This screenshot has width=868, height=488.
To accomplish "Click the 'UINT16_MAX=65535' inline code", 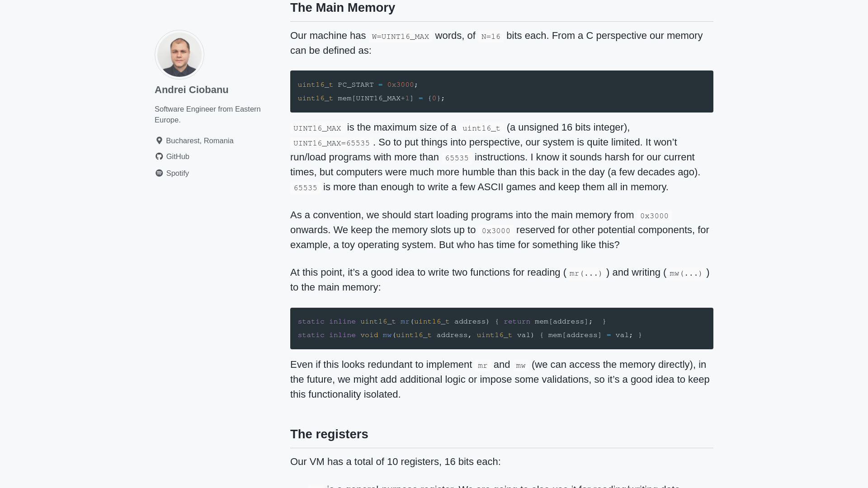I will point(331,143).
